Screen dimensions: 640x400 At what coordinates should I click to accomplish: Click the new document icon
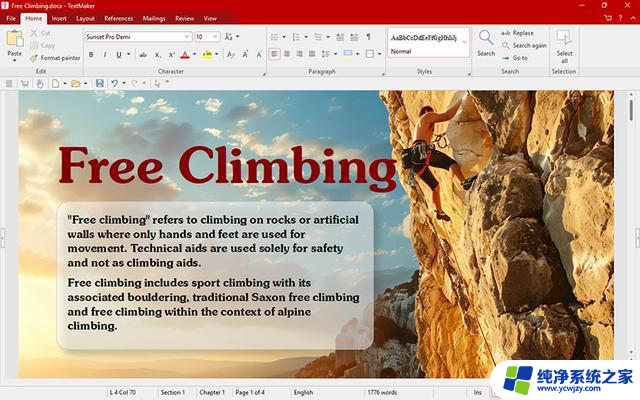tap(55, 84)
